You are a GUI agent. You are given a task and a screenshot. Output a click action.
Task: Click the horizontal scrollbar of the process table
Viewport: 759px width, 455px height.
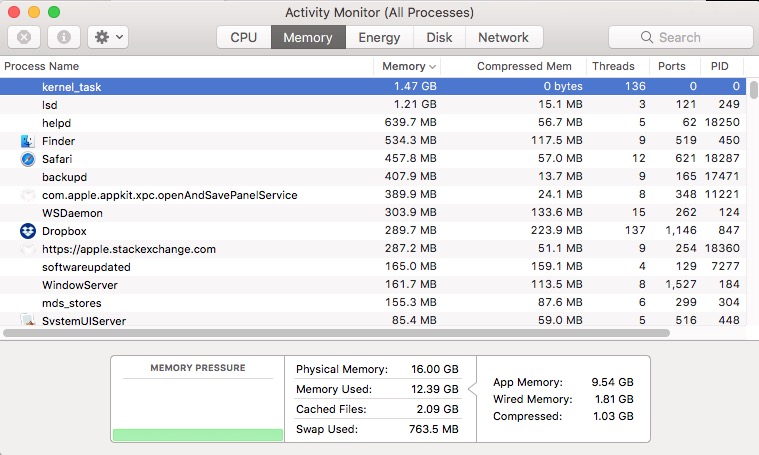tap(336, 333)
